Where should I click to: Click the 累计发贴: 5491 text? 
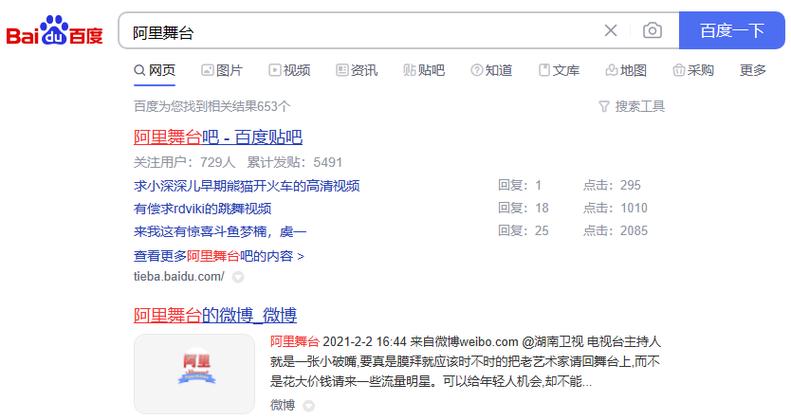(295, 162)
